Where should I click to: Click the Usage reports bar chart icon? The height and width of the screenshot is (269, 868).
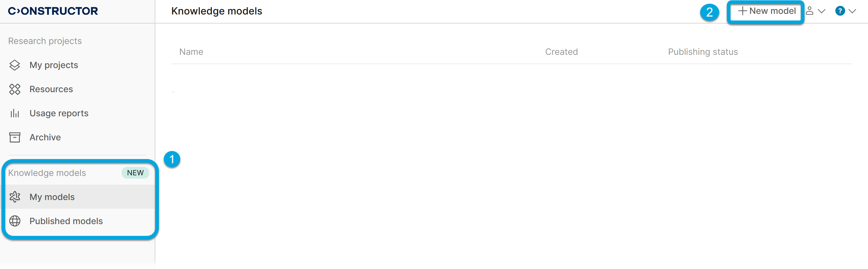click(15, 113)
